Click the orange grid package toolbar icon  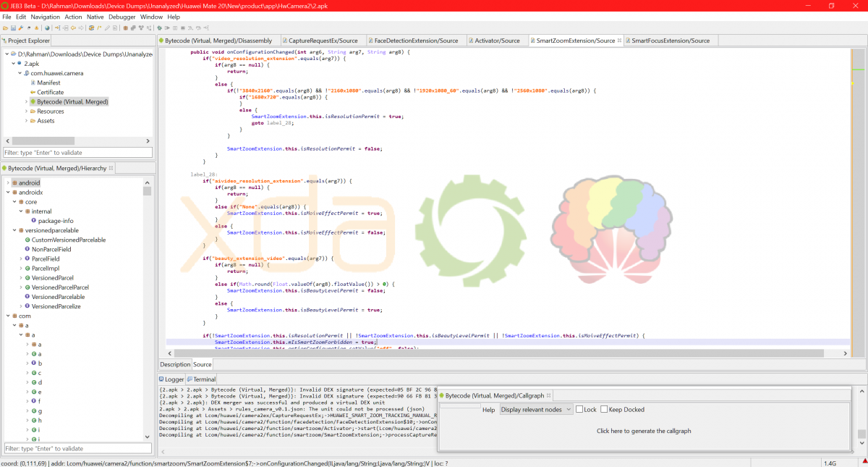click(x=125, y=28)
